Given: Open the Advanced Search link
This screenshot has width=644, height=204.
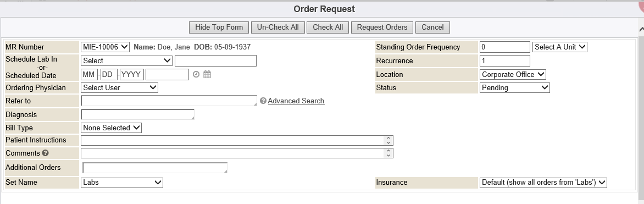Looking at the screenshot, I should click(x=296, y=101).
